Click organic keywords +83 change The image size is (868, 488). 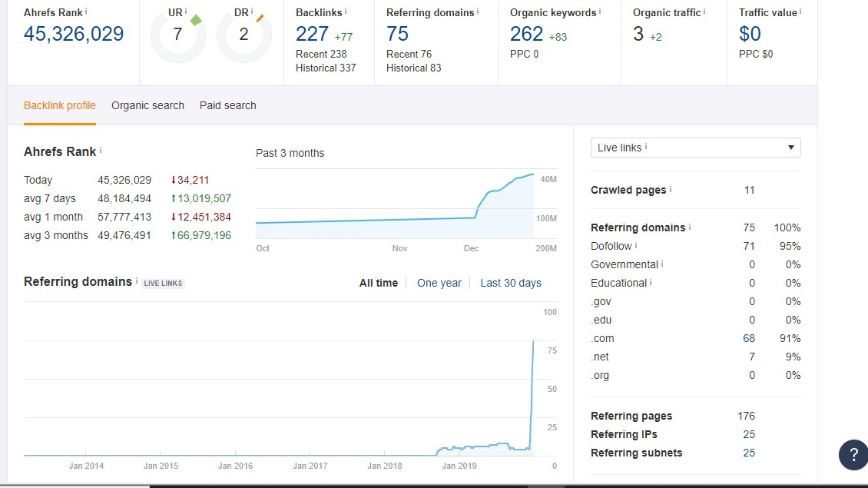[x=558, y=37]
